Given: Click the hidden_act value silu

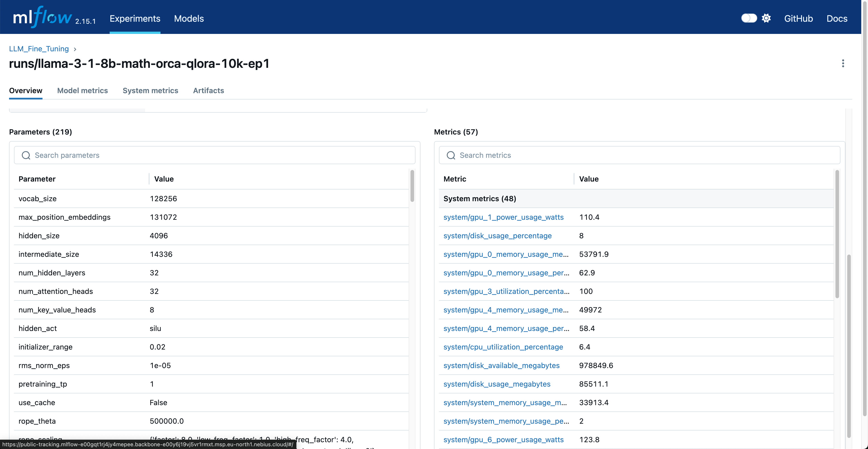Looking at the screenshot, I should tap(155, 328).
